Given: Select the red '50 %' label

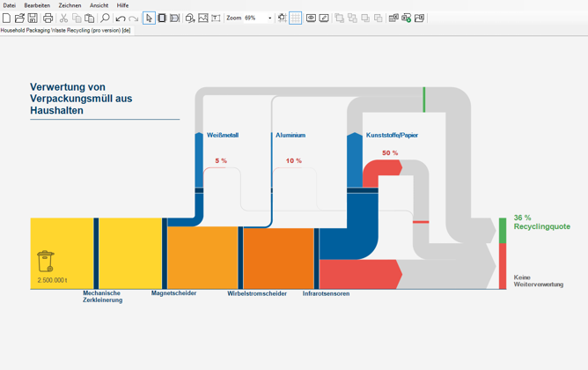Looking at the screenshot, I should coord(390,152).
